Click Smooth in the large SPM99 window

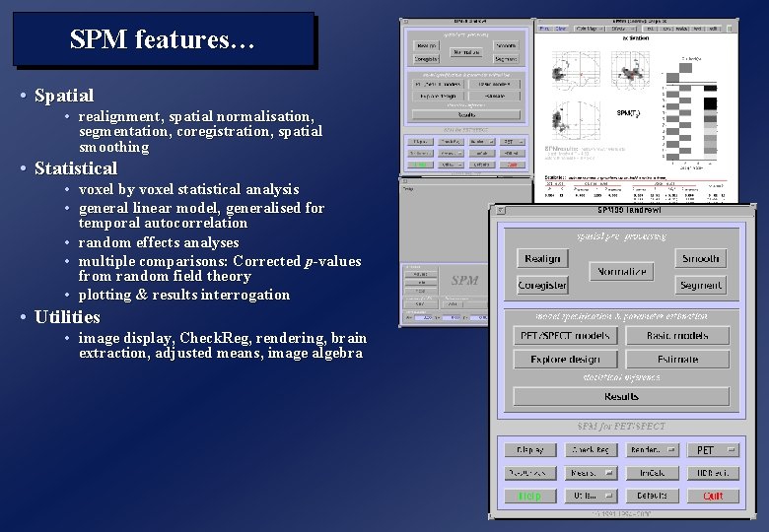point(700,258)
